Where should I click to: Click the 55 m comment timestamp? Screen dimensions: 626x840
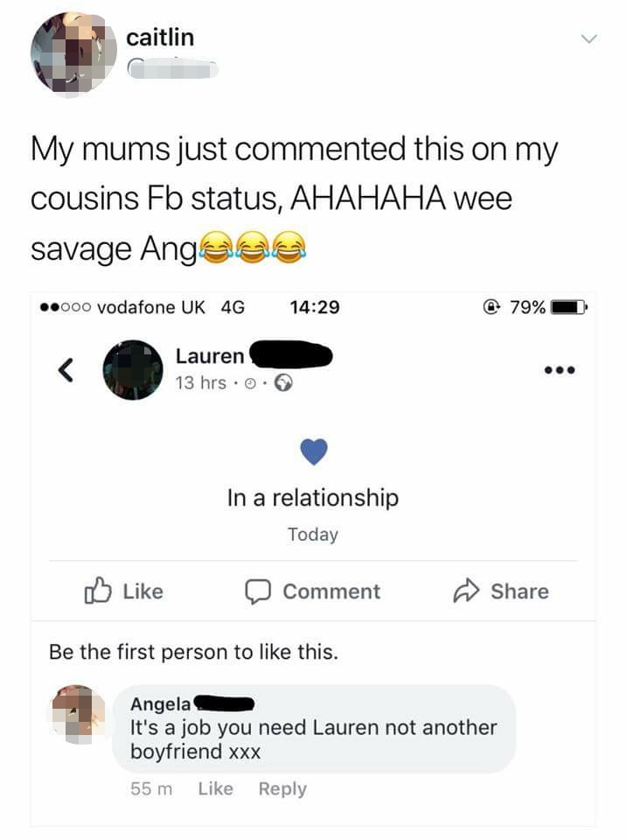point(153,789)
